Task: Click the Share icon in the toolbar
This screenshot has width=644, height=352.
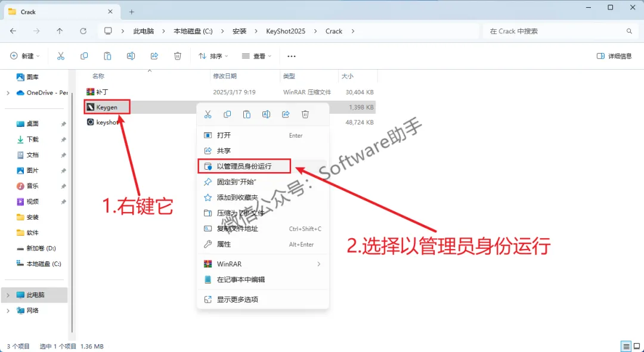Action: coord(154,56)
